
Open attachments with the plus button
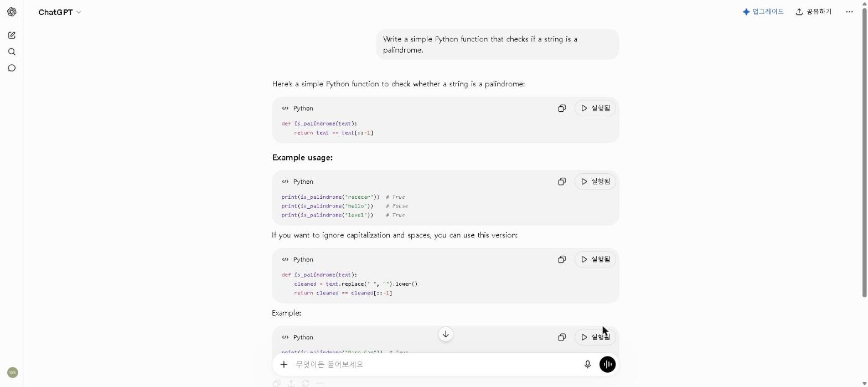284,364
